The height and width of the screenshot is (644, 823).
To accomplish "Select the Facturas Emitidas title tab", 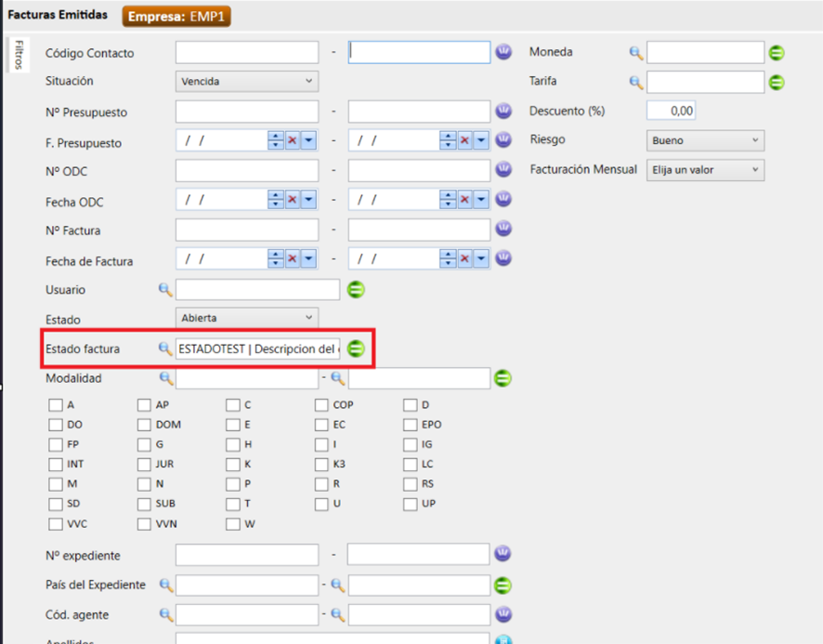I will click(58, 15).
